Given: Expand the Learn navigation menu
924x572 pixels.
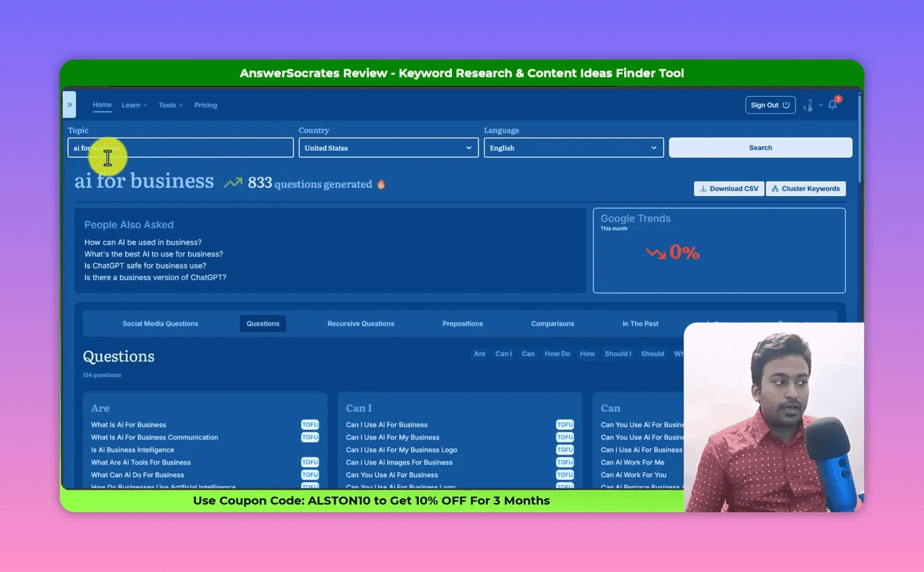Looking at the screenshot, I should (x=134, y=105).
